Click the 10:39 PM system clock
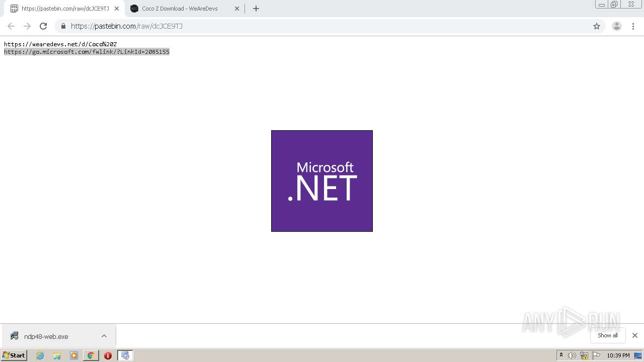The width and height of the screenshot is (644, 362). 618,355
